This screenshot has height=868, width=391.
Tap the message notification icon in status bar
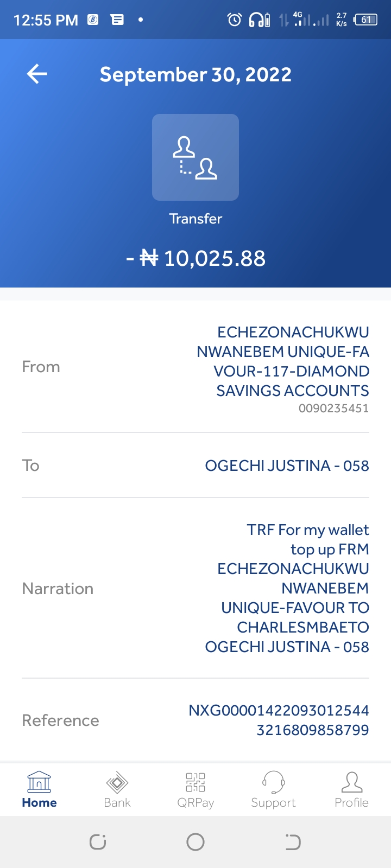coord(117,20)
